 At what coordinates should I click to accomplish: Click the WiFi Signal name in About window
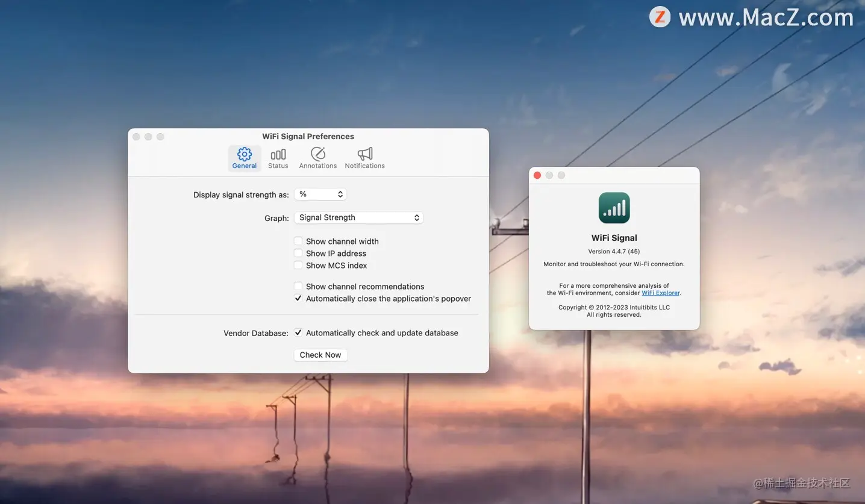click(614, 238)
